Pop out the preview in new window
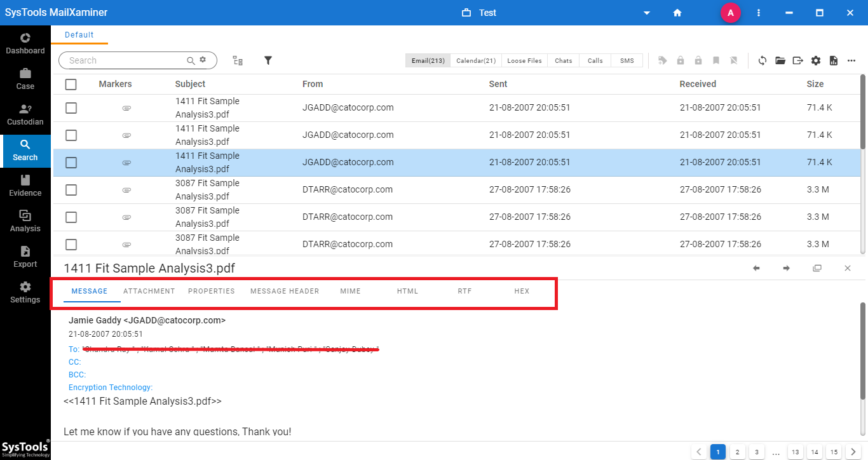 tap(817, 268)
